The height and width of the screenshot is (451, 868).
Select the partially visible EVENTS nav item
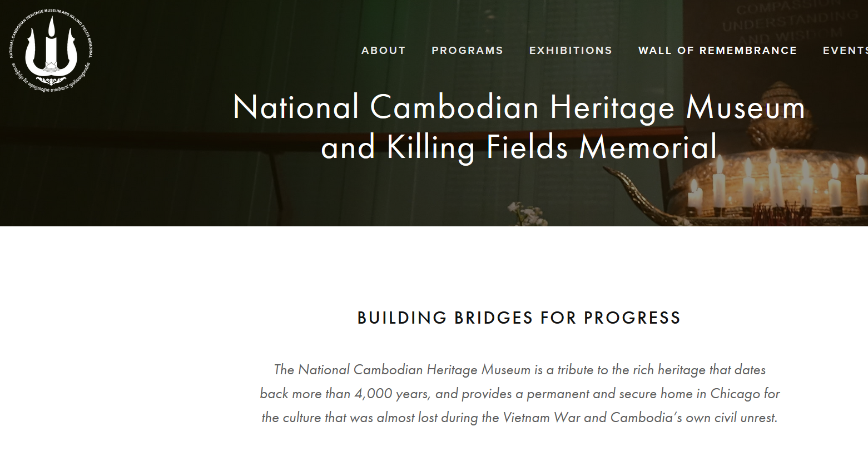[x=845, y=51]
